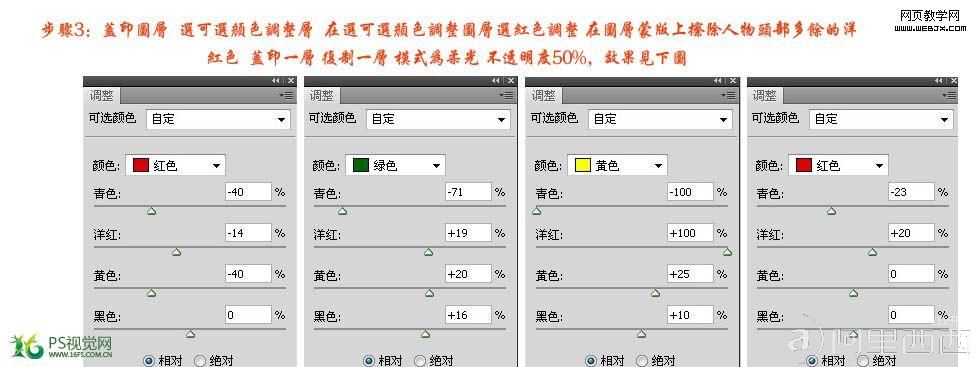
Task: Switch to 调整 tab of the 黄色 panel
Action: coord(544,95)
